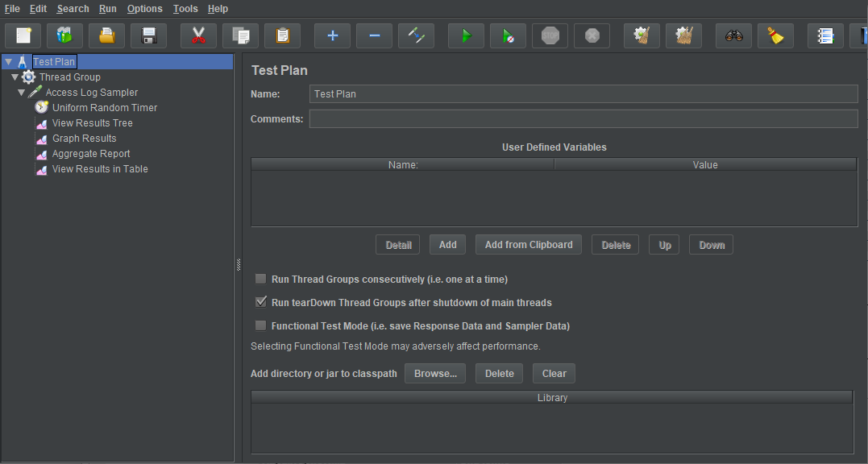Select Aggregate Report in the tree
868x464 pixels.
coord(91,155)
